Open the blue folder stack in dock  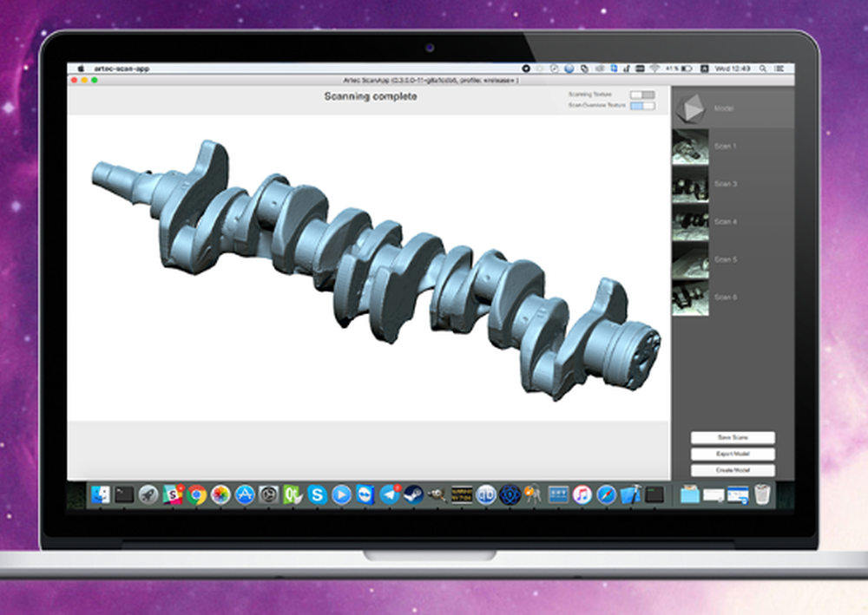[689, 494]
